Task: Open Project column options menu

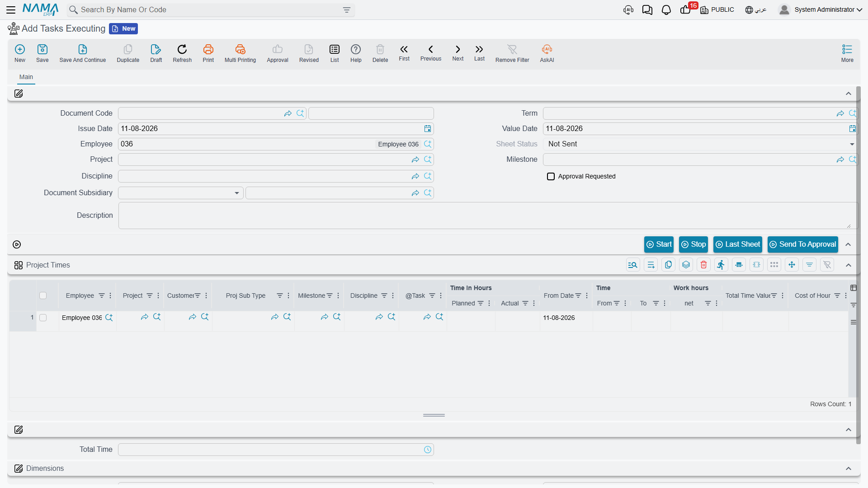Action: coord(158,296)
